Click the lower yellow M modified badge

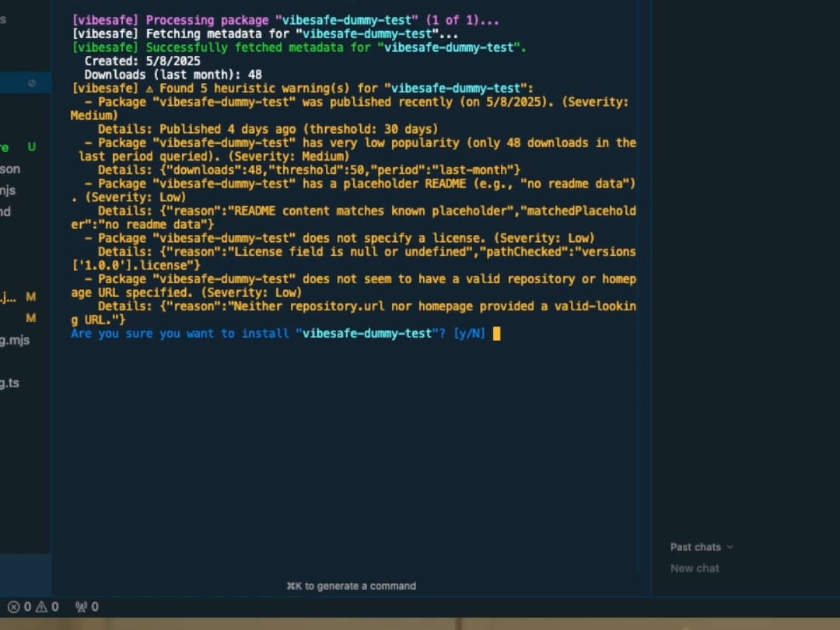tap(31, 318)
